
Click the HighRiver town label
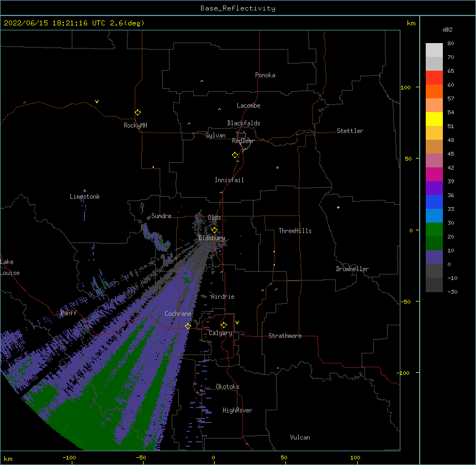pyautogui.click(x=237, y=410)
